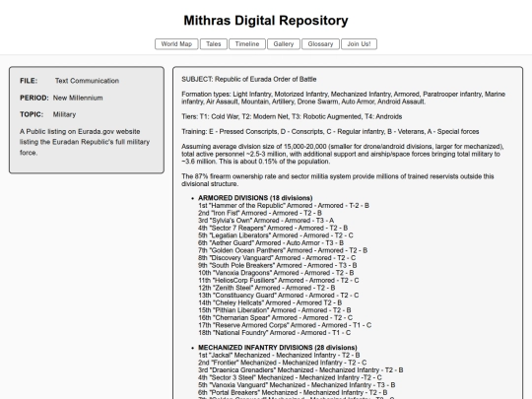
Task: Click the Military topic value
Action: pyautogui.click(x=64, y=114)
